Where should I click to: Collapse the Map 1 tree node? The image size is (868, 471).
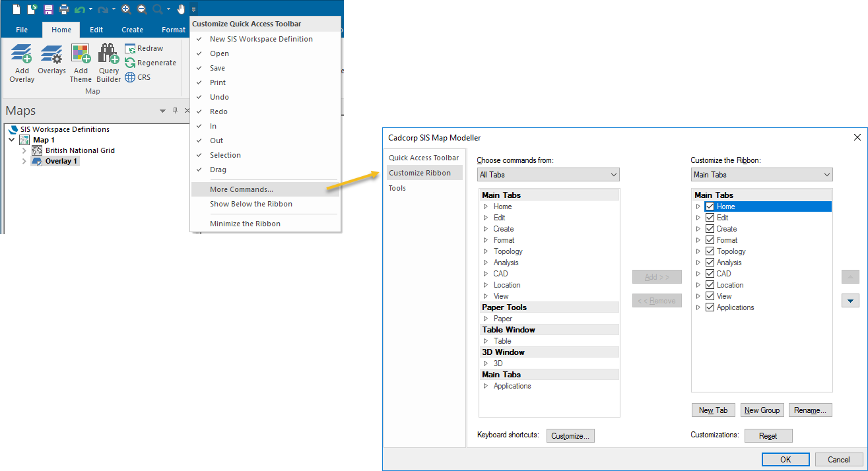tap(12, 140)
